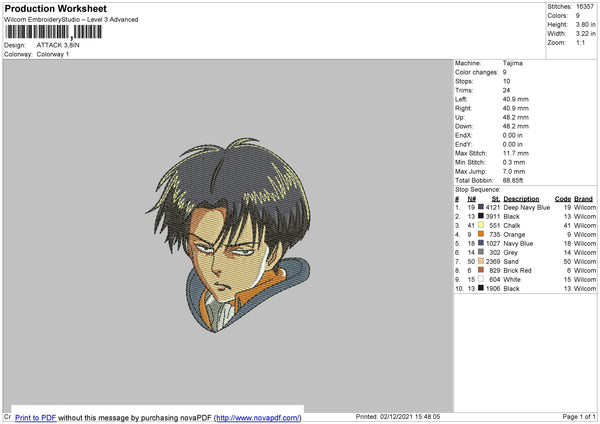The width and height of the screenshot is (600, 424).
Task: Click the Stop Sequence label
Action: [x=478, y=189]
